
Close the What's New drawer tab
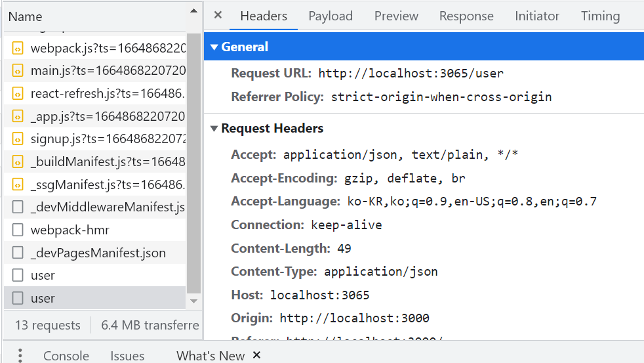pyautogui.click(x=256, y=355)
